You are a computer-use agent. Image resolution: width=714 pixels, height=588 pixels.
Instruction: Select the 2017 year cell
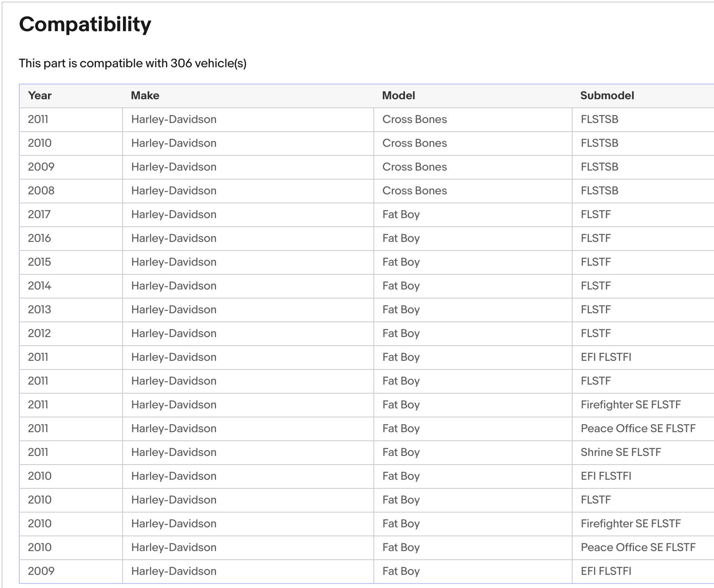tap(39, 214)
